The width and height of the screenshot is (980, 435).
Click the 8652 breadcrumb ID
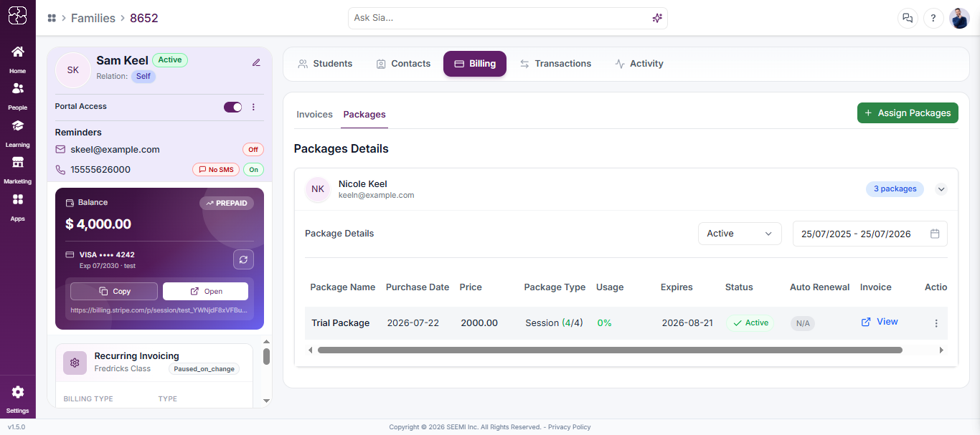tap(144, 18)
